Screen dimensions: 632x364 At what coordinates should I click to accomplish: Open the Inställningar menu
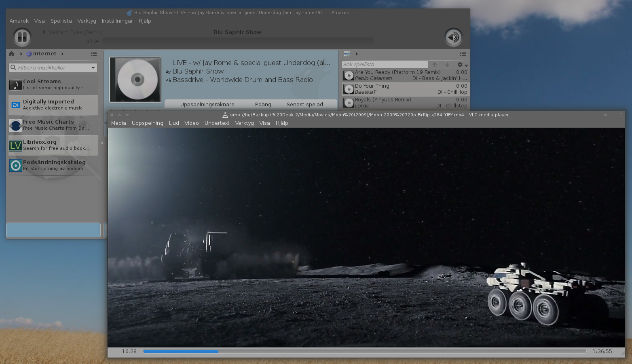click(x=117, y=21)
